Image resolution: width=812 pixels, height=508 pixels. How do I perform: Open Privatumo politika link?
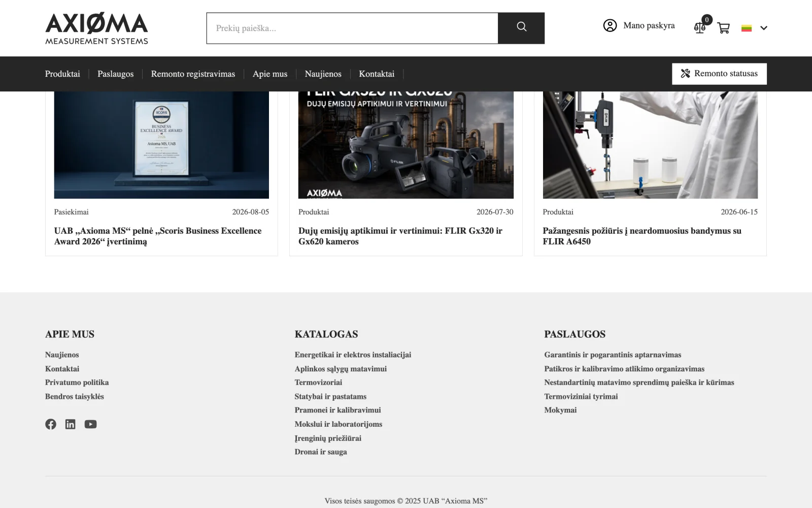pyautogui.click(x=77, y=383)
